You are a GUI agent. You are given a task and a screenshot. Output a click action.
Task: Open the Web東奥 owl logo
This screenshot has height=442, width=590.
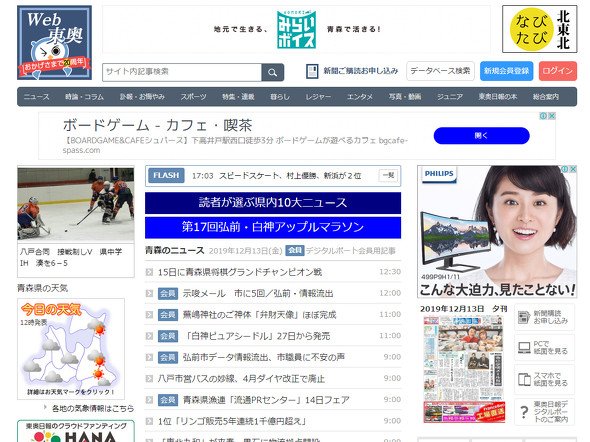[55, 43]
